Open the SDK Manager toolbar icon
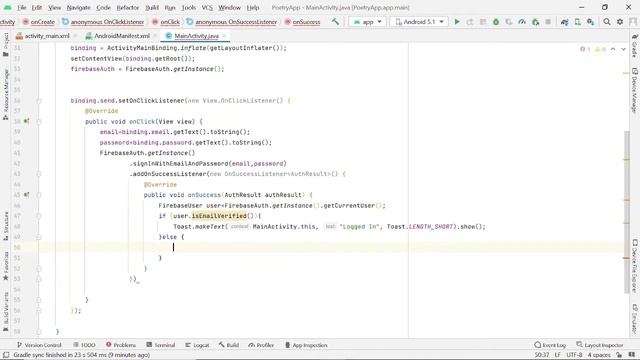 591,22
